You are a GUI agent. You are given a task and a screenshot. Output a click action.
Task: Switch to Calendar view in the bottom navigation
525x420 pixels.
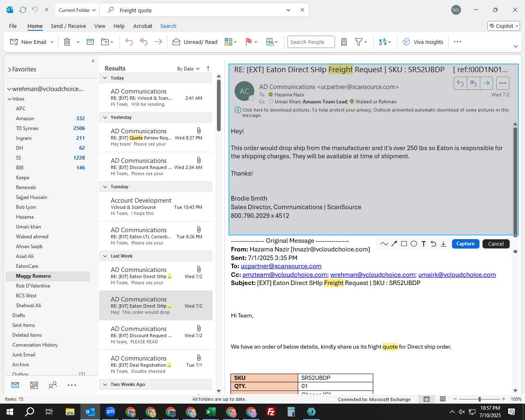(34, 385)
